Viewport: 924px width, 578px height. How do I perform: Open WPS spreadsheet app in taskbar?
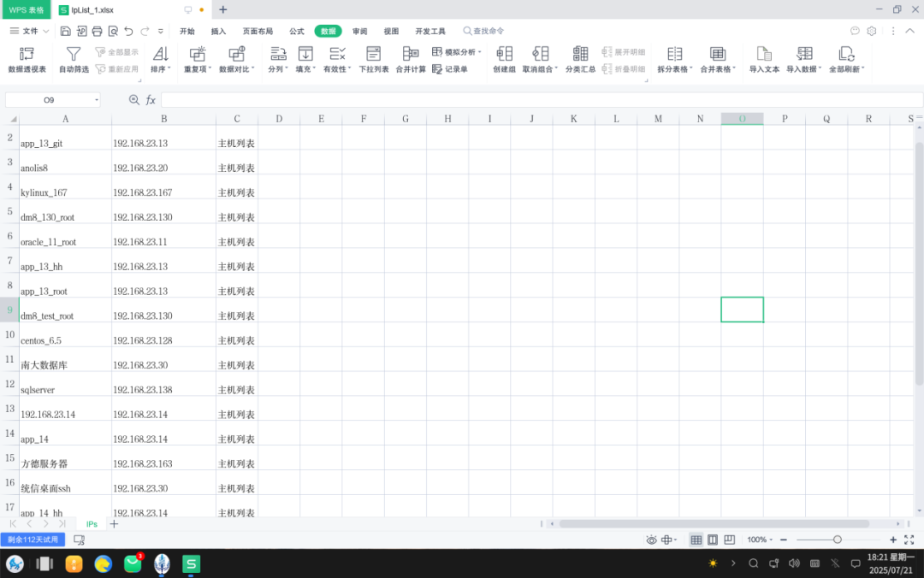tap(191, 563)
